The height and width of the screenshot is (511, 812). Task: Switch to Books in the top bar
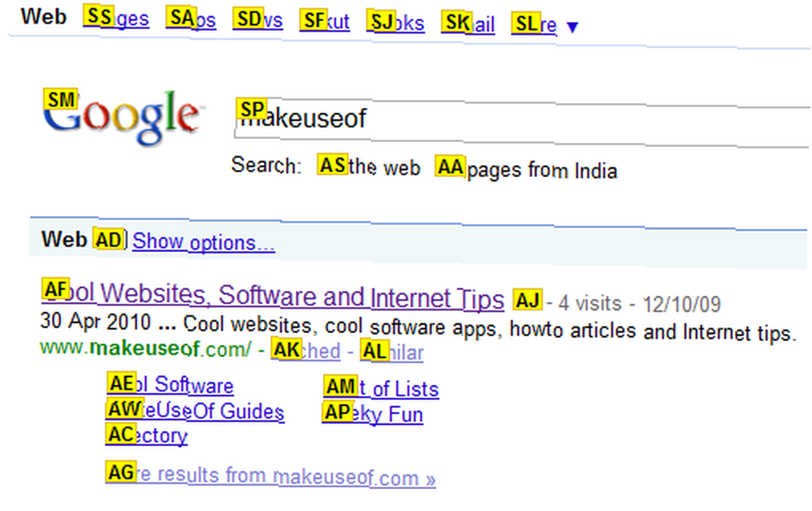pos(395,22)
